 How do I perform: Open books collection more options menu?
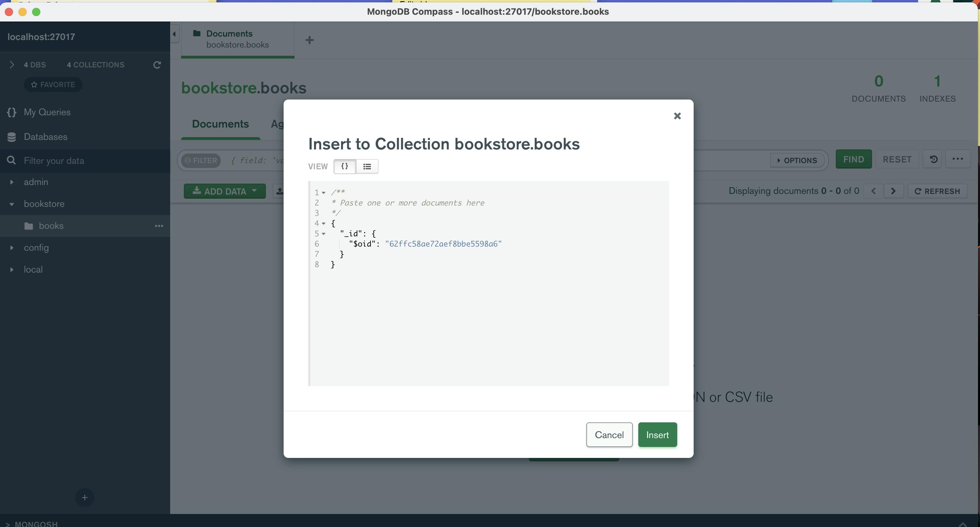click(x=159, y=226)
